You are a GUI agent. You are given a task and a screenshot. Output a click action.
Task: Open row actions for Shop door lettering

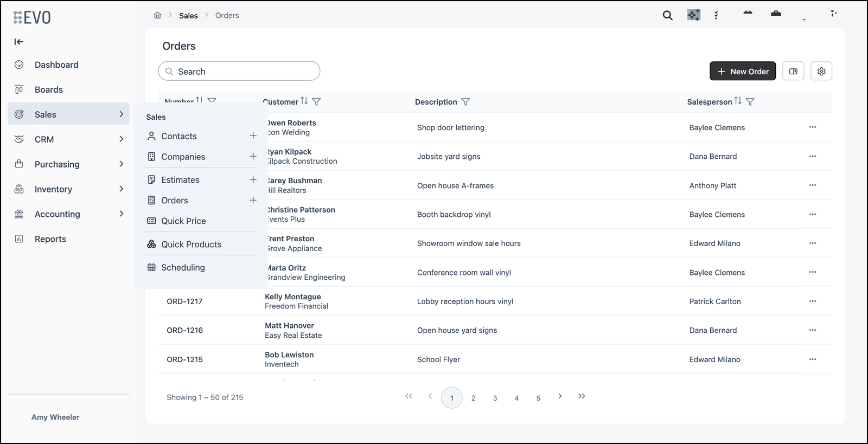pyautogui.click(x=813, y=127)
